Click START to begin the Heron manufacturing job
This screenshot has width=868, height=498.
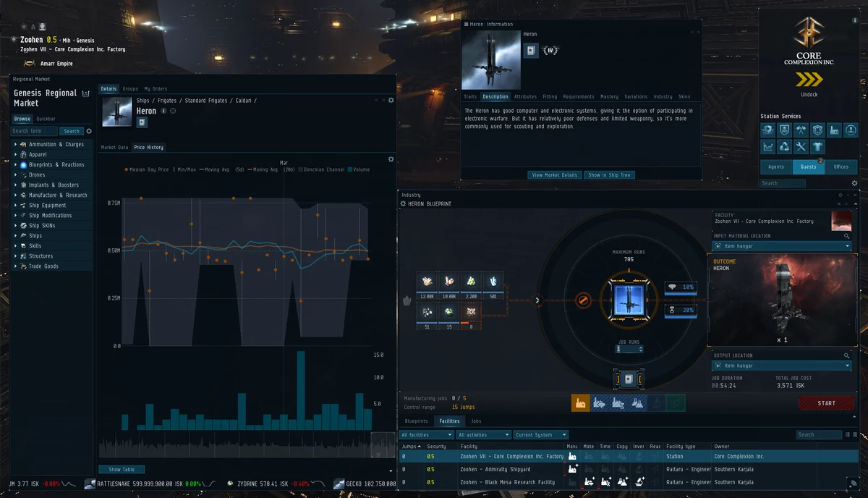click(x=826, y=402)
